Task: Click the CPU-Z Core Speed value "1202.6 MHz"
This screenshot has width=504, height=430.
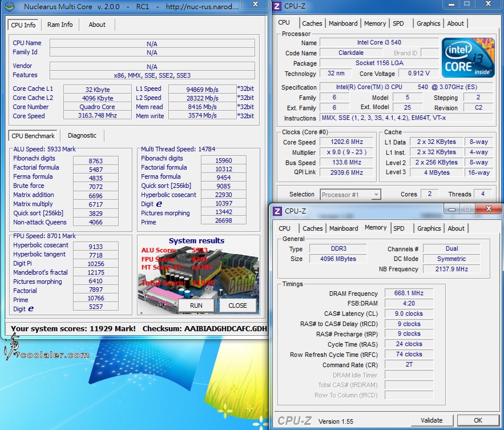Action: pyautogui.click(x=347, y=142)
